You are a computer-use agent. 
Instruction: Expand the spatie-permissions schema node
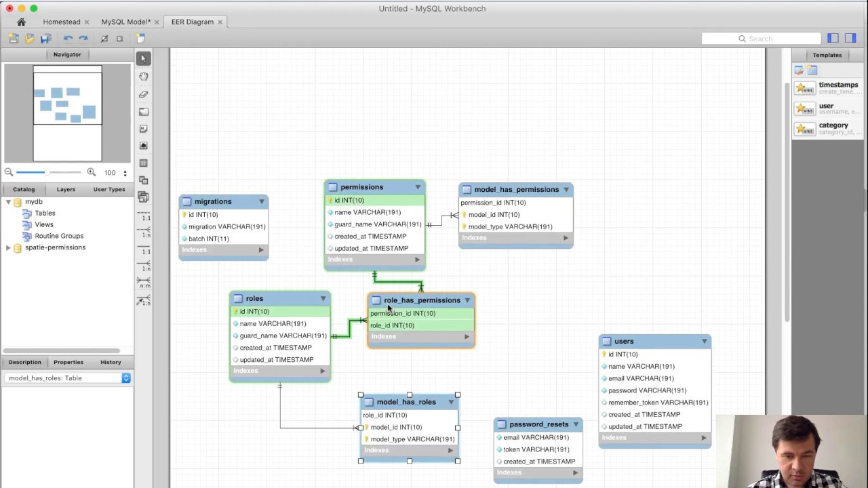tap(8, 248)
